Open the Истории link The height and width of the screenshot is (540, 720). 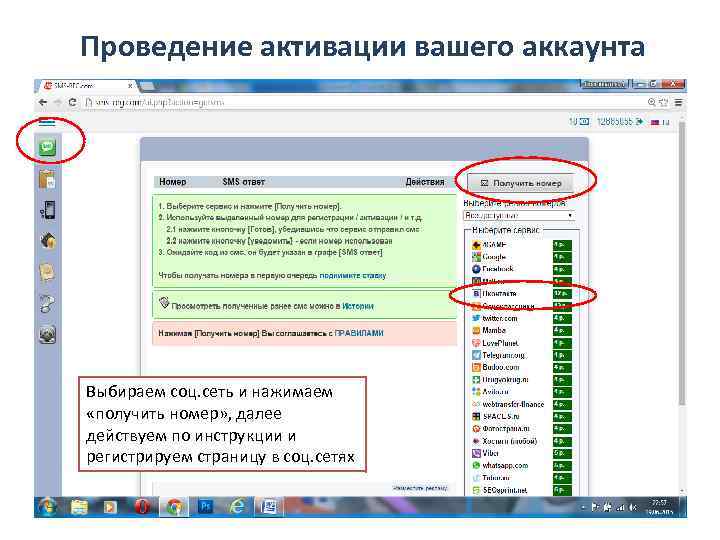point(358,306)
